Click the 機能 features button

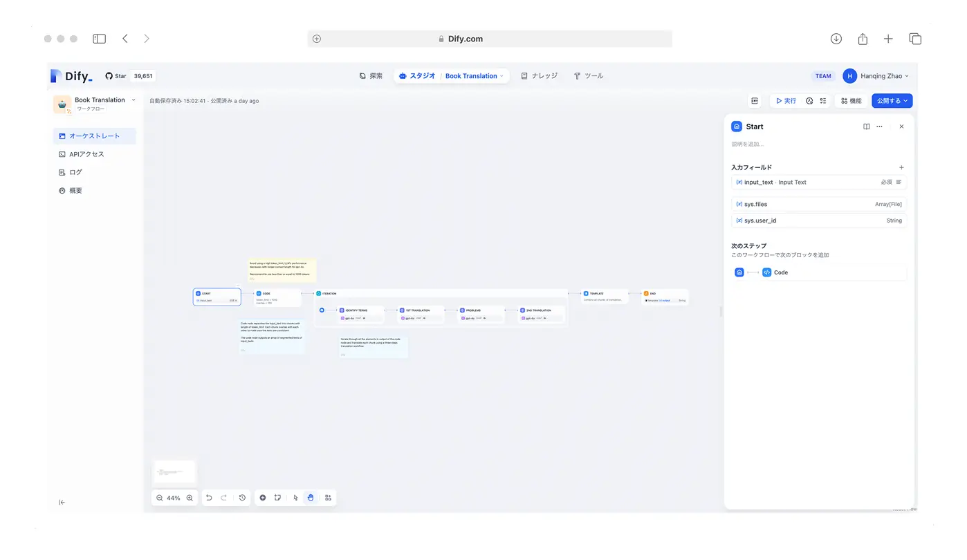[851, 101]
